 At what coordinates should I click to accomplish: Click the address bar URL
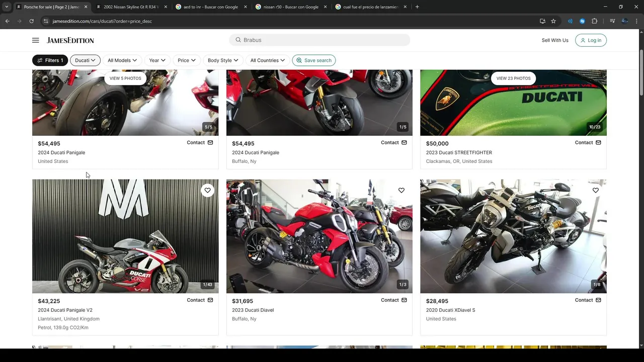click(x=102, y=21)
